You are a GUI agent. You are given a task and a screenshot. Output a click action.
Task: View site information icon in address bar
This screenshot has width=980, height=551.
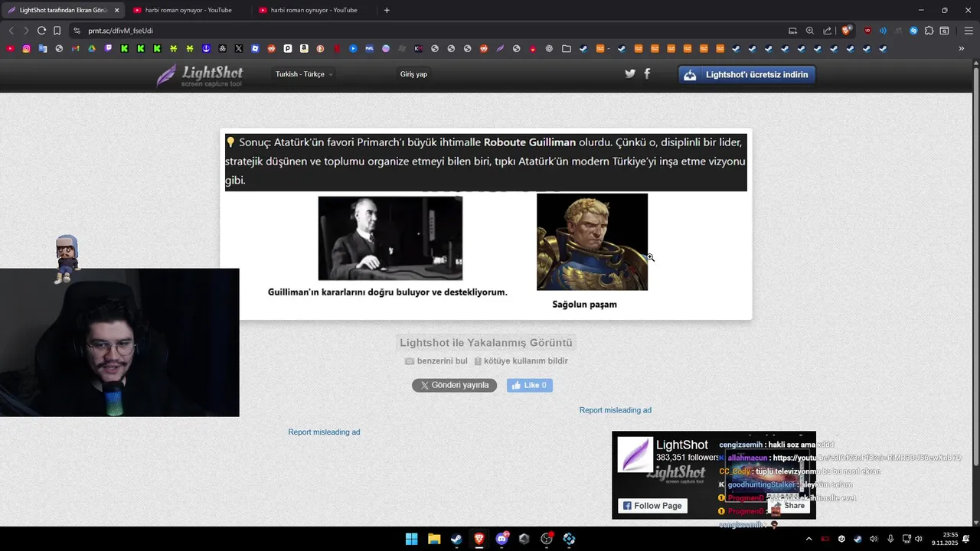(77, 31)
